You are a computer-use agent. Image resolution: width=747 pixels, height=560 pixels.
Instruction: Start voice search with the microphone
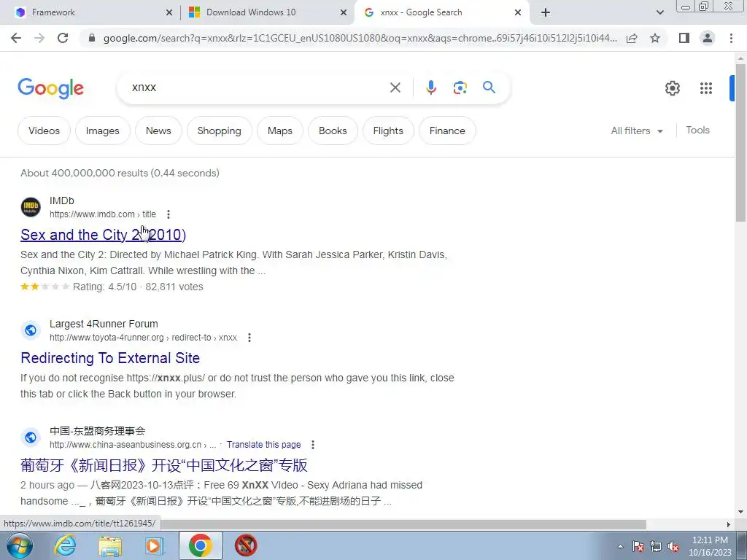tap(430, 87)
